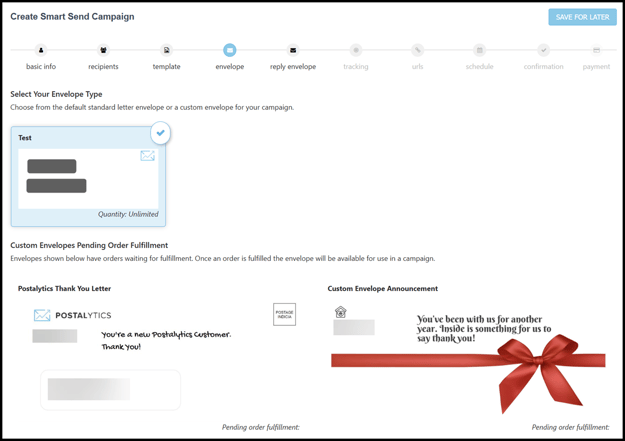This screenshot has height=441, width=625.
Task: Click the 'reply envelope' step label
Action: [293, 67]
